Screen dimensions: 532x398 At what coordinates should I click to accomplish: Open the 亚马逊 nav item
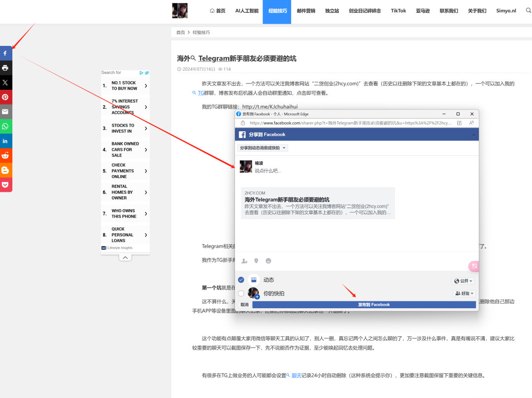tap(423, 11)
